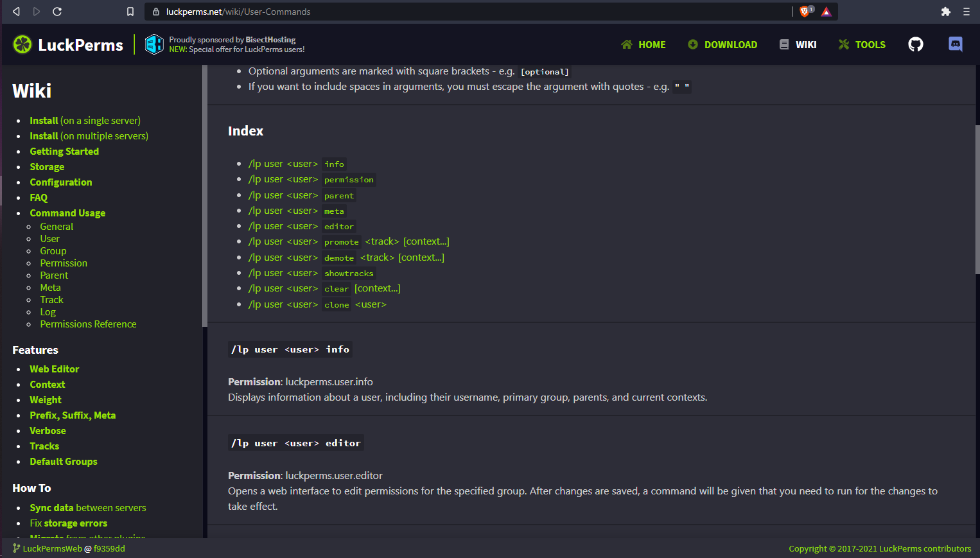Click the BisectHosting sponsor logo

click(x=154, y=44)
